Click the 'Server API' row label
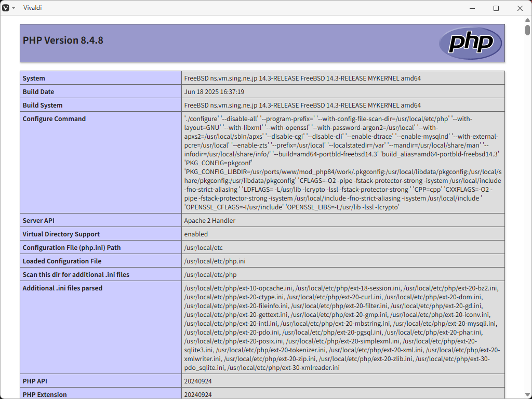This screenshot has height=399, width=532. 38,220
